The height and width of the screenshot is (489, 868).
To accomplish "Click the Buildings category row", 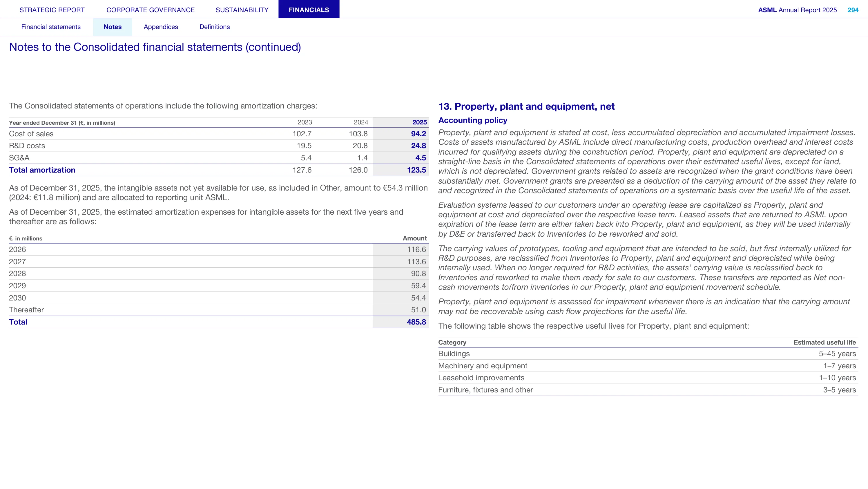I will click(648, 354).
